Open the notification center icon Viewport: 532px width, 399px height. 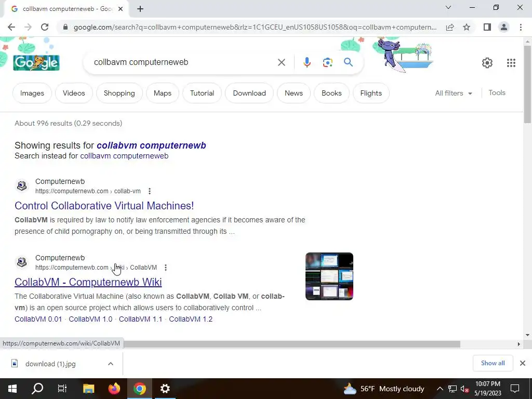point(515,389)
